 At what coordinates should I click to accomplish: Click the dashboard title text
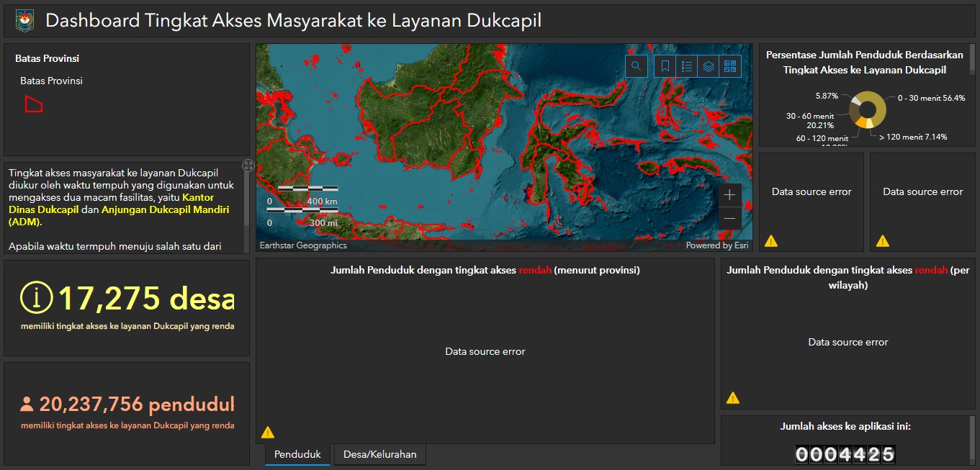coord(294,21)
